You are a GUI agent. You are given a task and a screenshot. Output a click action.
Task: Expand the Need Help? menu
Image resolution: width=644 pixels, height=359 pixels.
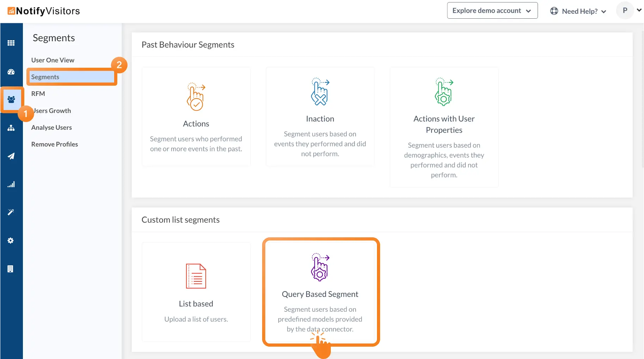pos(578,11)
